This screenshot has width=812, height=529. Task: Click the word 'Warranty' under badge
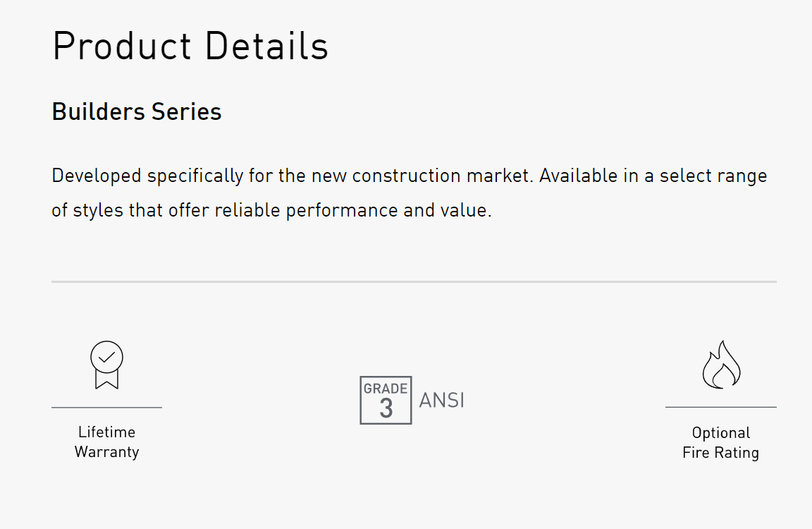tap(106, 452)
